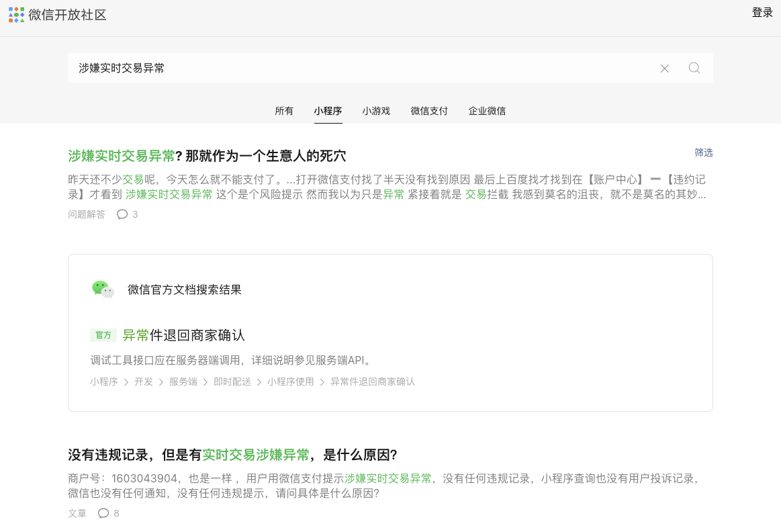Click the 小程序 breadcrumb item
This screenshot has height=532, width=781.
(104, 382)
